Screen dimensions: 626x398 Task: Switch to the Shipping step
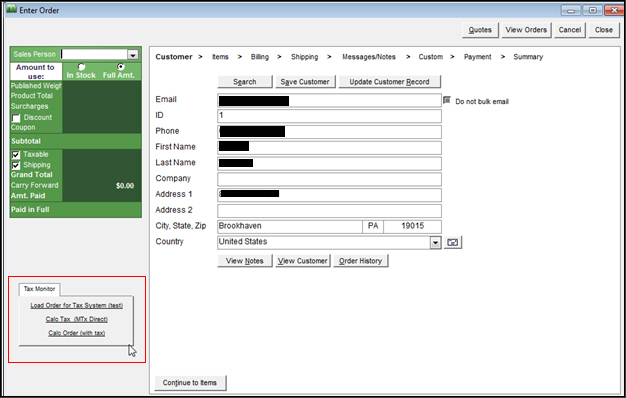304,57
